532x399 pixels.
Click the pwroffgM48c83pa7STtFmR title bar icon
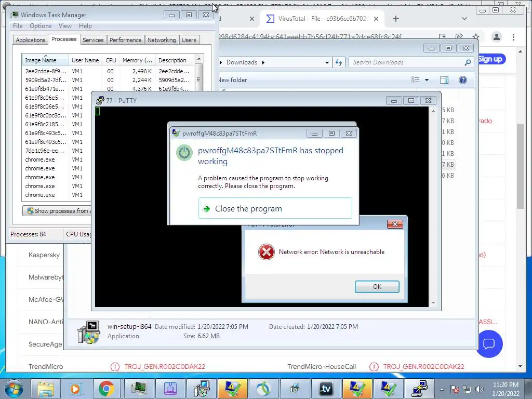(x=176, y=133)
